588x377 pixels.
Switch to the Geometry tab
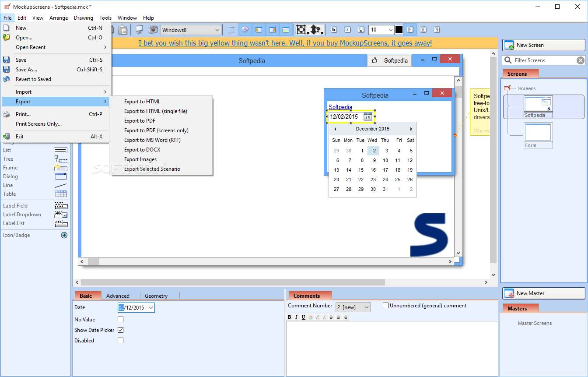click(x=156, y=296)
